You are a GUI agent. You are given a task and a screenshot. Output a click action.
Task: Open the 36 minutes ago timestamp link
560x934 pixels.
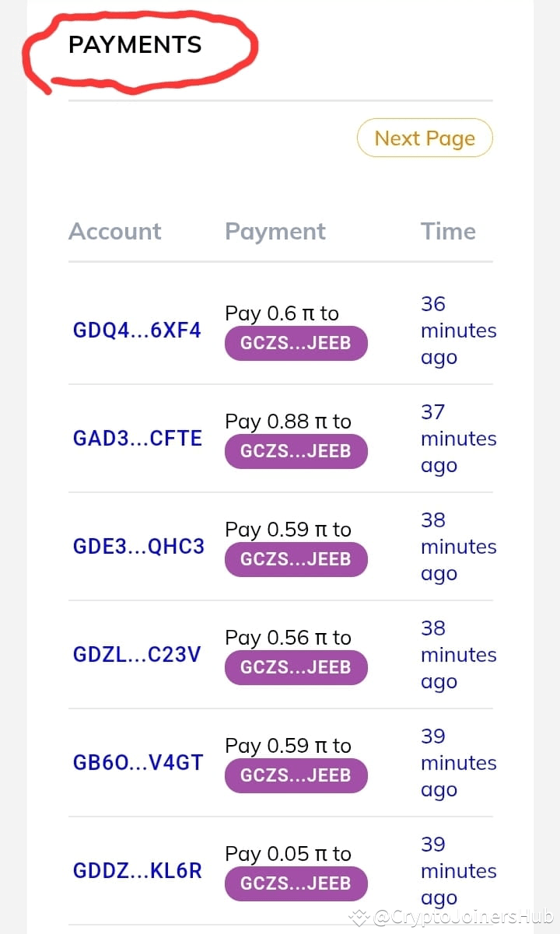click(458, 331)
